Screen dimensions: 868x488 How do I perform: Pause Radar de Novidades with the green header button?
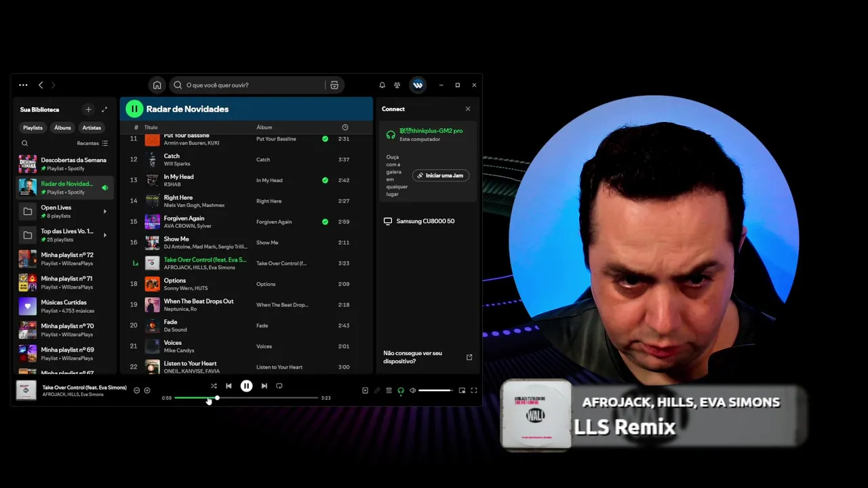tap(134, 108)
